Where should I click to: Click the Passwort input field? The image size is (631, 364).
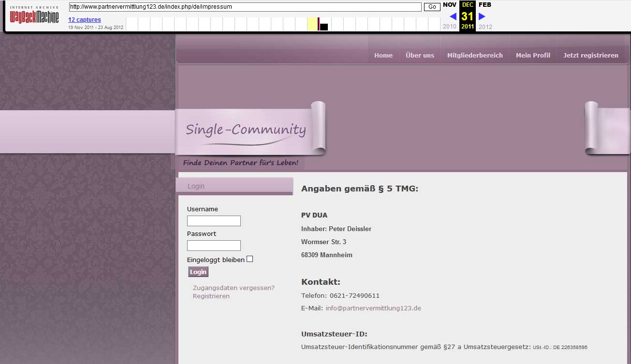point(214,246)
